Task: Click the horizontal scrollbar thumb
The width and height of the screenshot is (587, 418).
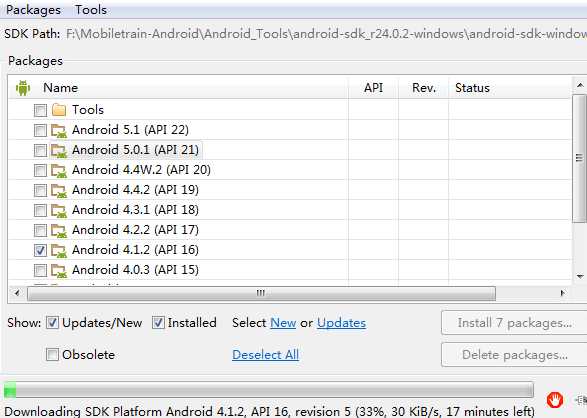Action: click(x=261, y=293)
